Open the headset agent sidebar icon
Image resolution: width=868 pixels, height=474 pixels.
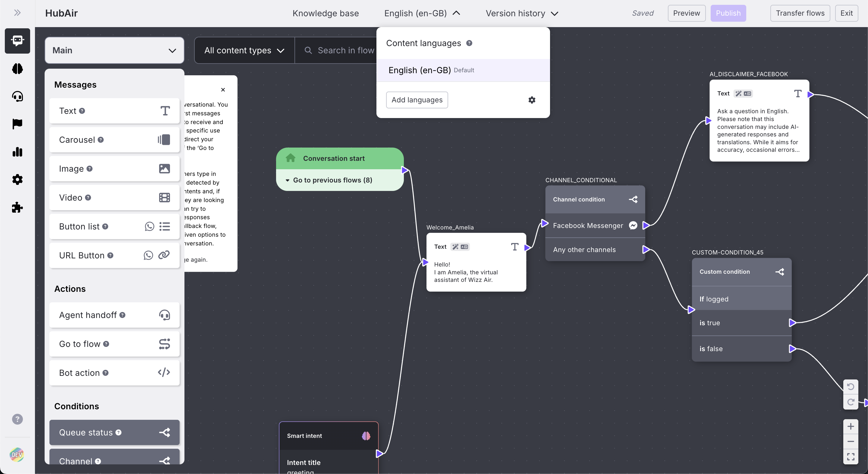(x=17, y=97)
